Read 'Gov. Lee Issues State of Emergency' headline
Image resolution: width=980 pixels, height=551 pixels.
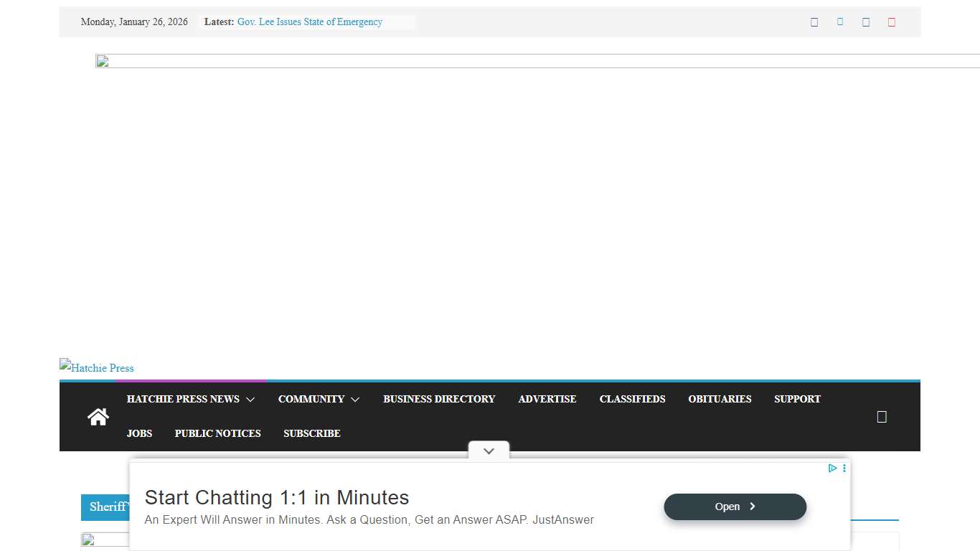(x=310, y=22)
